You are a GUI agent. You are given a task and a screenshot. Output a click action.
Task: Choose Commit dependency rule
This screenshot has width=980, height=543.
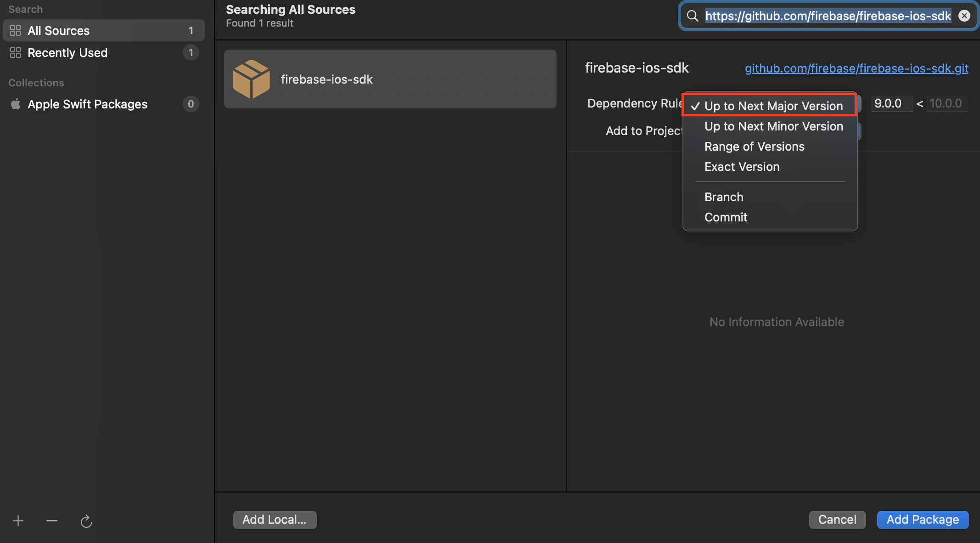pyautogui.click(x=770, y=217)
